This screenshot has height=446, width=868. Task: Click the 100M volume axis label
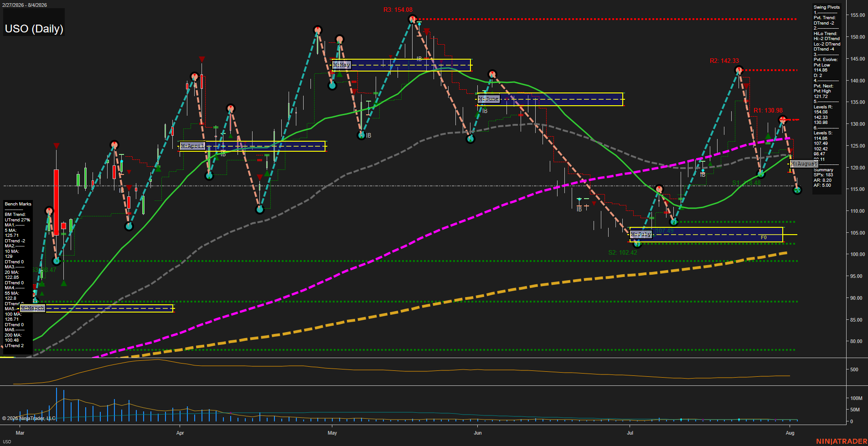point(856,398)
